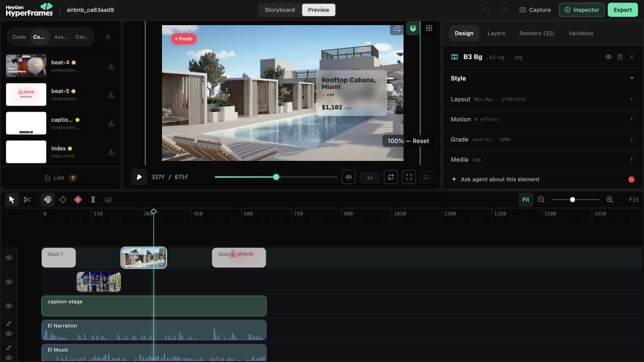644x362 pixels.
Task: Click the drum beat icon in timeline toolbar
Action: (x=108, y=200)
